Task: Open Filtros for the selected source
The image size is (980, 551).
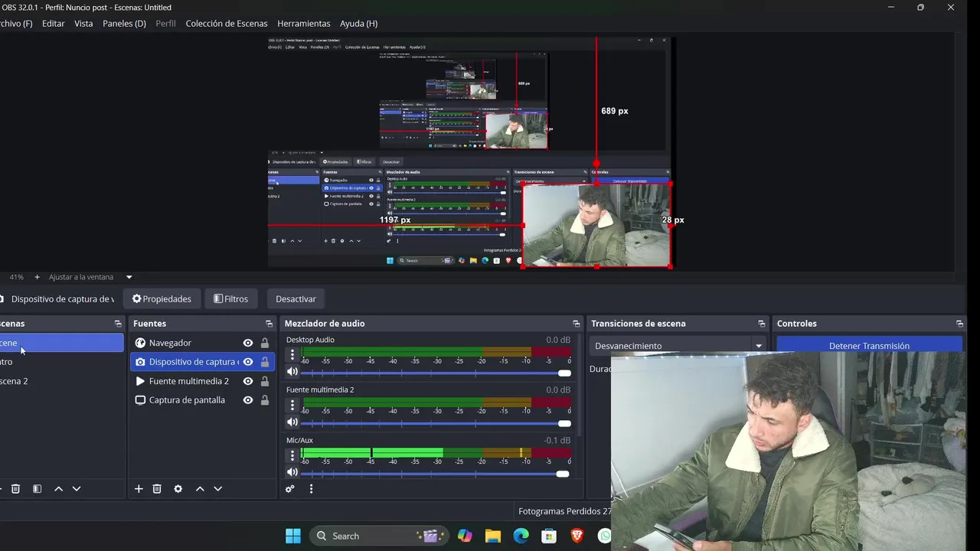Action: tap(230, 299)
